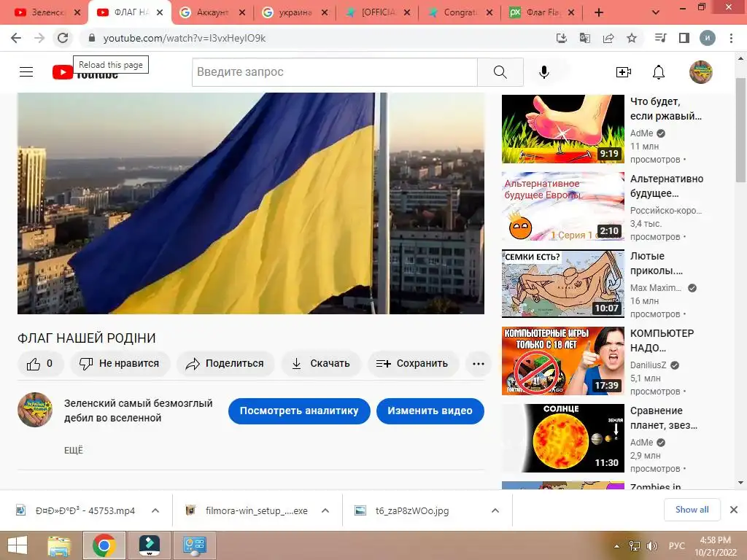Viewport: 747px width, 560px height.
Task: Click the address bar URL
Action: click(x=185, y=38)
